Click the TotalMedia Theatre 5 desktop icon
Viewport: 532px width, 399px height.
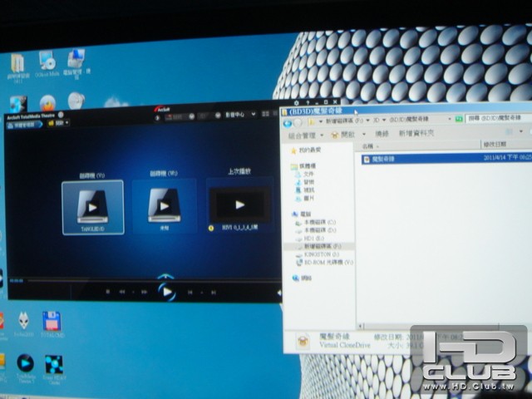coord(26,368)
